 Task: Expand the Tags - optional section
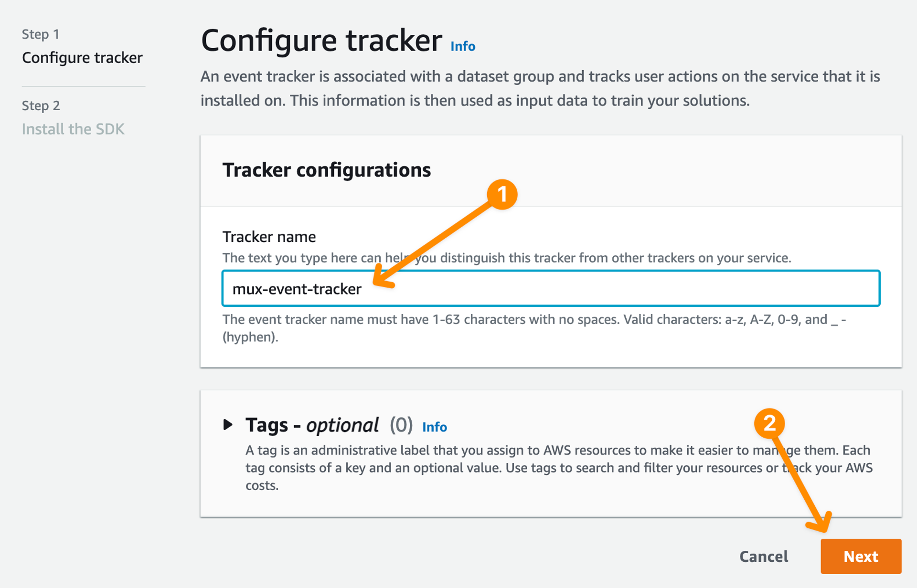(x=310, y=425)
